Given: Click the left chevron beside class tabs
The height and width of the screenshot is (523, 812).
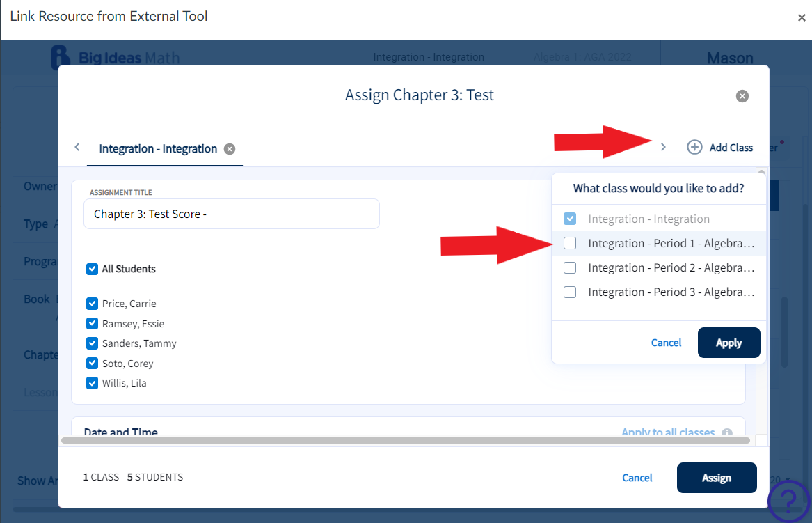Looking at the screenshot, I should (77, 147).
